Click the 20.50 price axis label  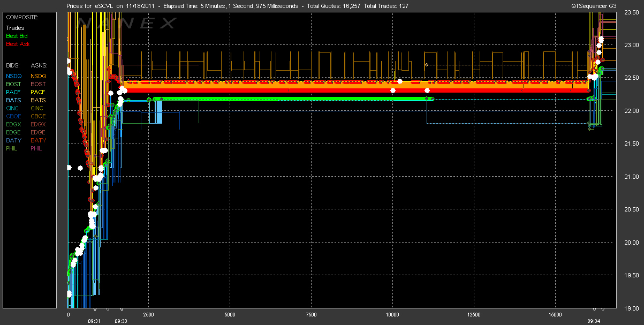[x=632, y=209]
